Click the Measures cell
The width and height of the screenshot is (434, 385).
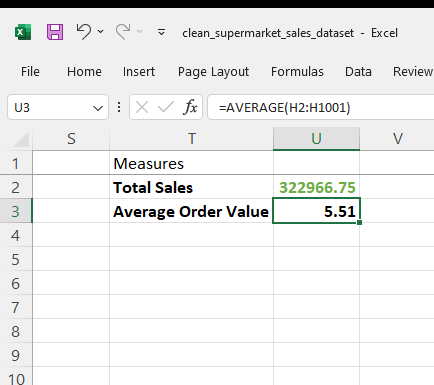(191, 163)
